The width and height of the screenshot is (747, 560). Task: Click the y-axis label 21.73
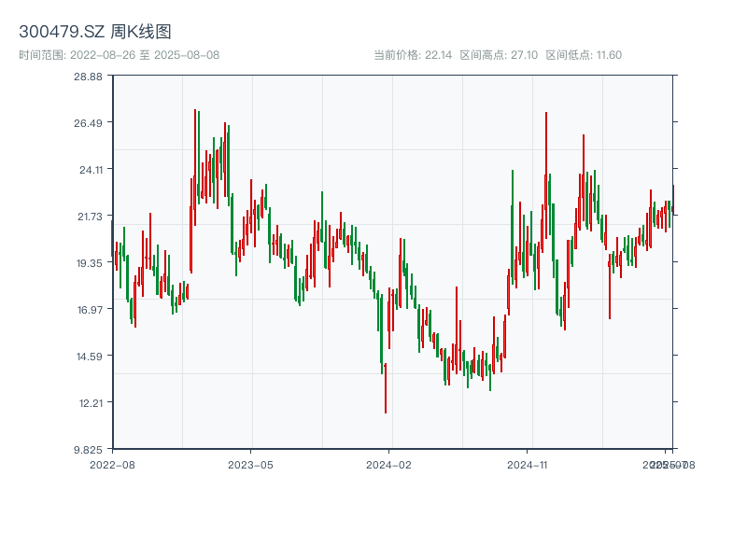pyautogui.click(x=90, y=217)
